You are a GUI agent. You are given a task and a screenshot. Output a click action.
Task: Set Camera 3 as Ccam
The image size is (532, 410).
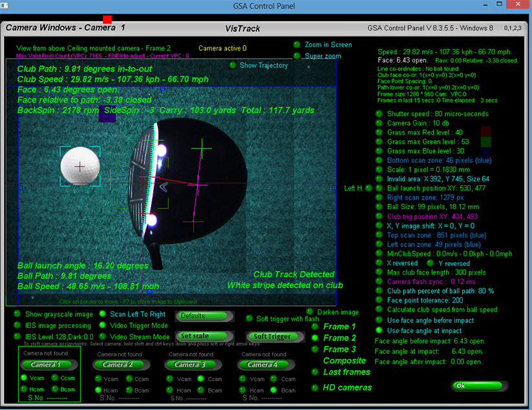pos(201,378)
